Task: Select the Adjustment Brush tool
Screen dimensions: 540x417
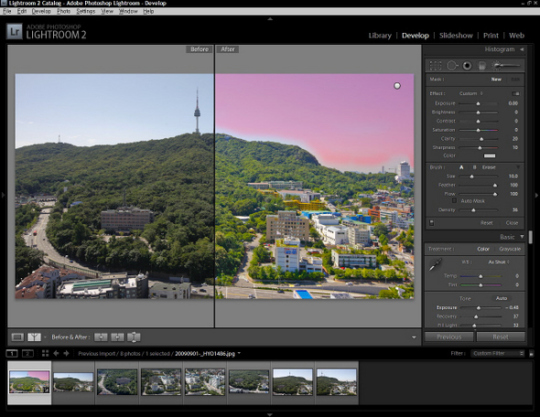Action: pyautogui.click(x=506, y=65)
